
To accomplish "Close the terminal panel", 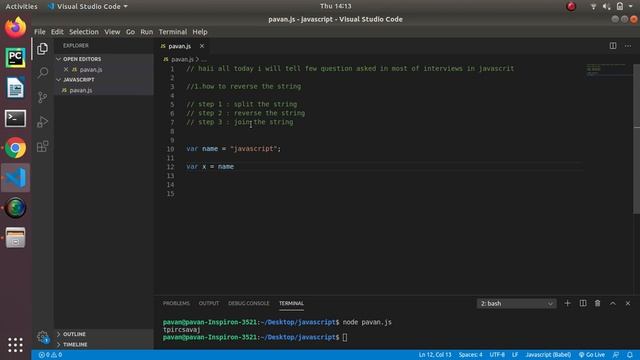I will pos(628,303).
